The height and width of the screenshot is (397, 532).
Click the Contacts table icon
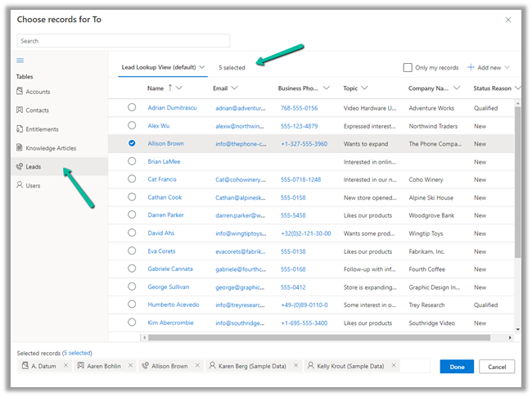[20, 111]
